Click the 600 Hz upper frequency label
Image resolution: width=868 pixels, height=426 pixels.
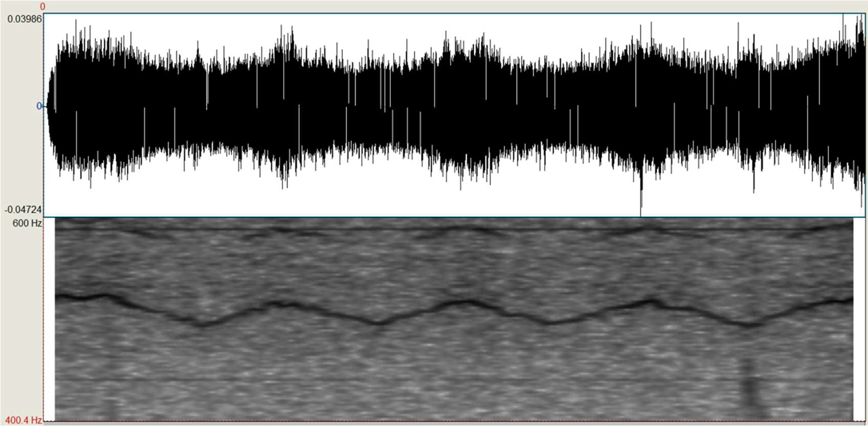[x=27, y=223]
